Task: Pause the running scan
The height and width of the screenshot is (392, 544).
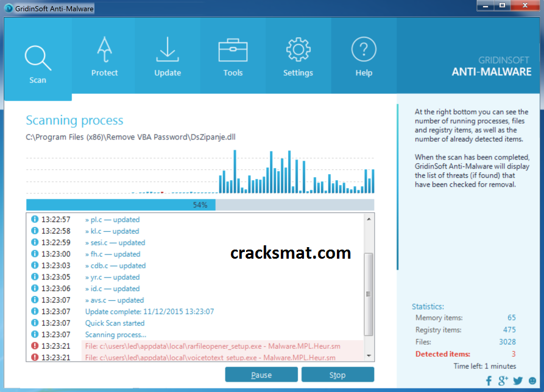Action: coord(261,375)
